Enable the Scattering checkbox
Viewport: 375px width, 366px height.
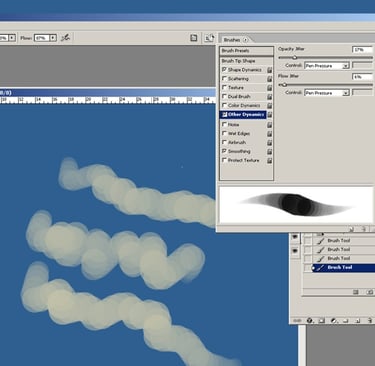(x=224, y=79)
